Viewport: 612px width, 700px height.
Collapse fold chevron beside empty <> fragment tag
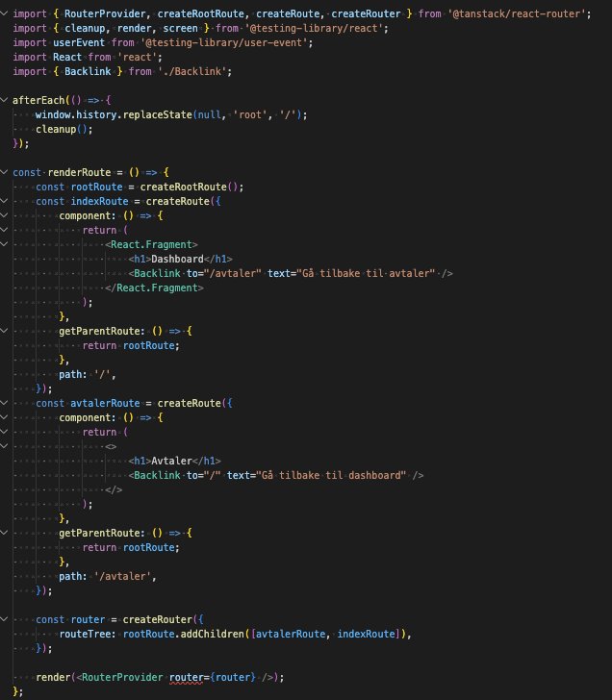tap(4, 446)
